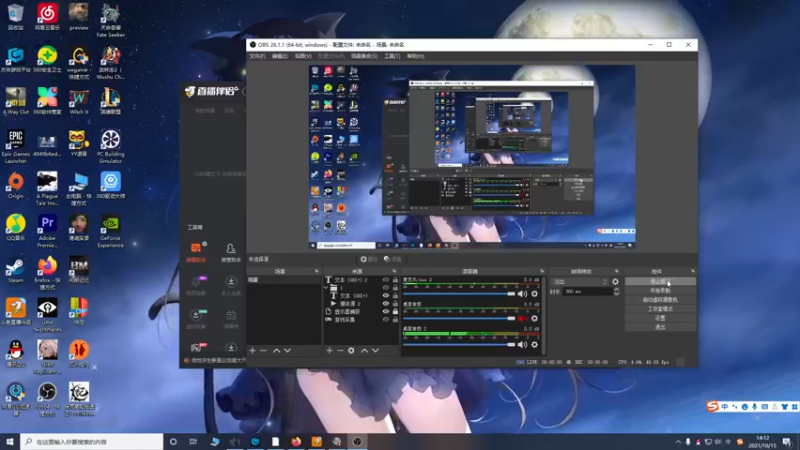800x450 pixels.
Task: Click 退出 to exit OBS
Action: [660, 327]
